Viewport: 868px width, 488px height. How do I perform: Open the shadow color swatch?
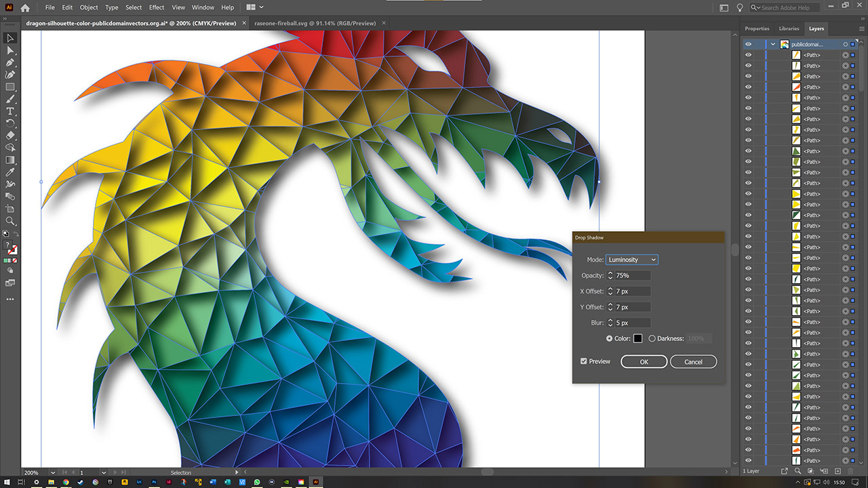coord(637,338)
